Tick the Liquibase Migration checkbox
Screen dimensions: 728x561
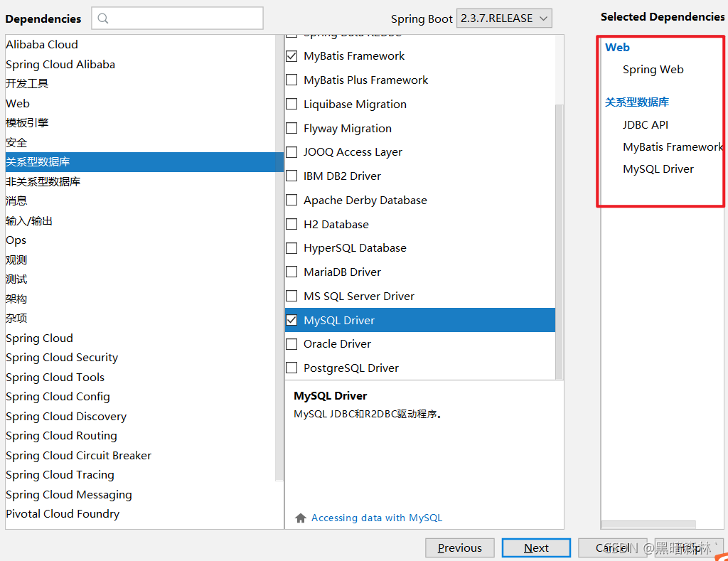point(291,104)
